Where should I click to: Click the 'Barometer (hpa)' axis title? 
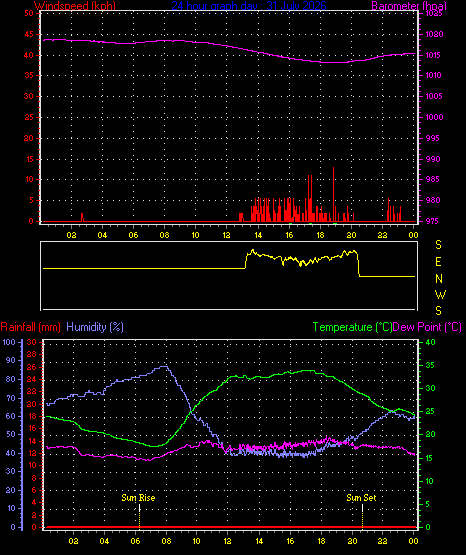409,5
